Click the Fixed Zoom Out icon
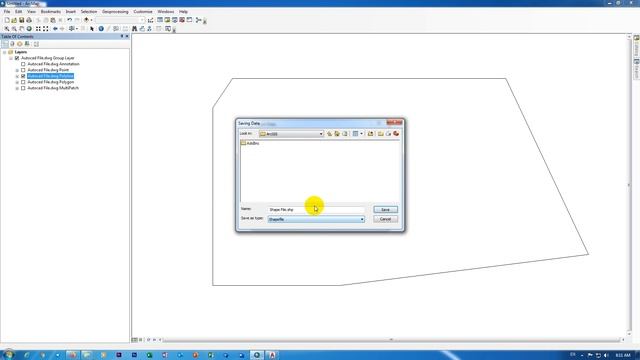 (x=45, y=29)
